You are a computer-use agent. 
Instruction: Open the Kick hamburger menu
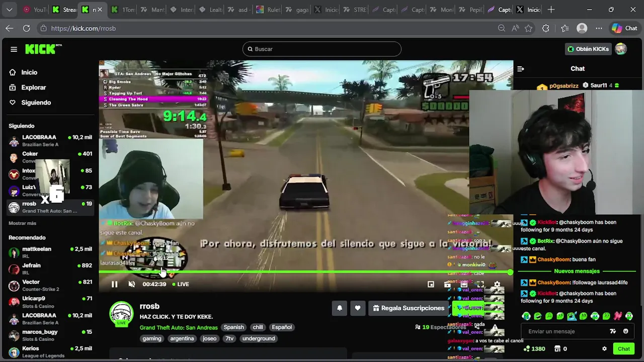pos(14,49)
